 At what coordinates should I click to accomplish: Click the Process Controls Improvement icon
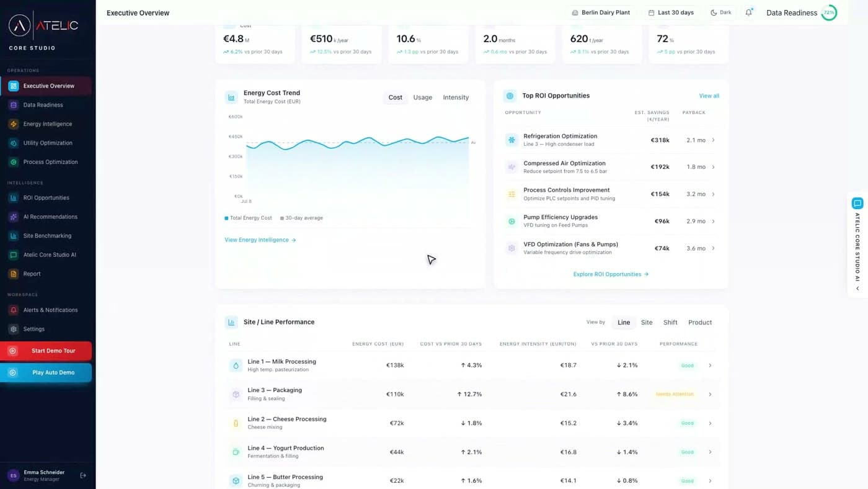(x=511, y=194)
